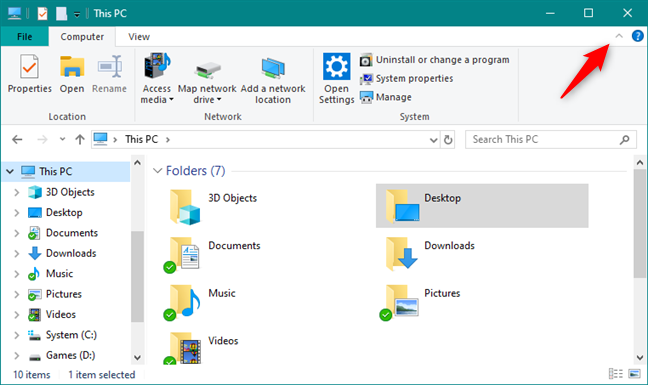Screen dimensions: 648x385
Task: Select This PC in navigation pane
Action: [55, 171]
